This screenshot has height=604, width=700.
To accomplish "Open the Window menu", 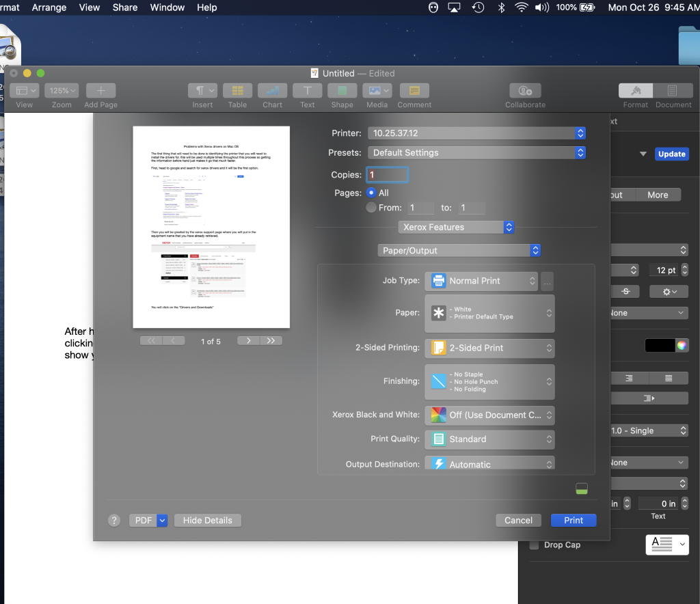I will coord(167,8).
